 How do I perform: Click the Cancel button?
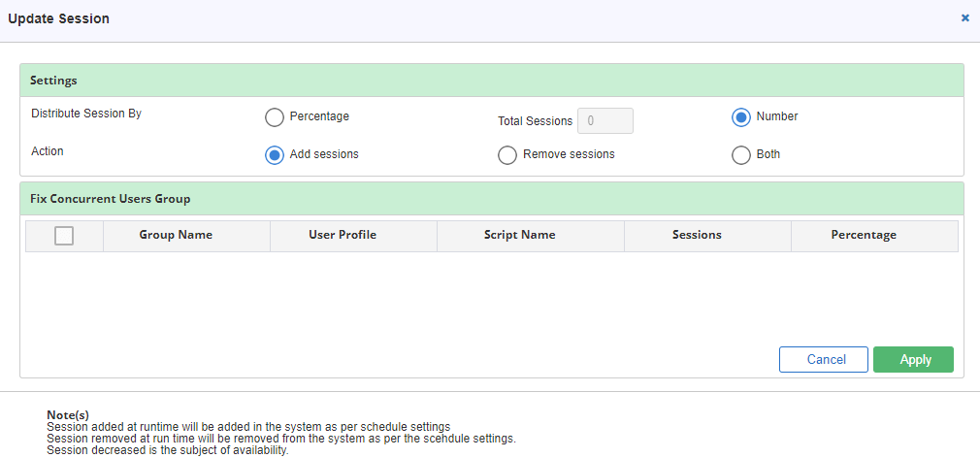pyautogui.click(x=823, y=359)
